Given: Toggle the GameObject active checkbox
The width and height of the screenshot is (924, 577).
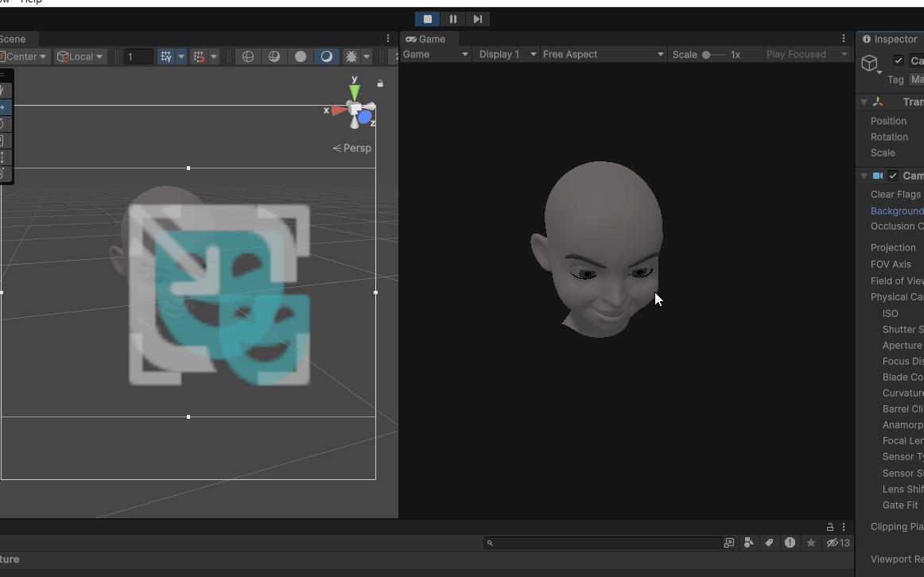Looking at the screenshot, I should (898, 60).
